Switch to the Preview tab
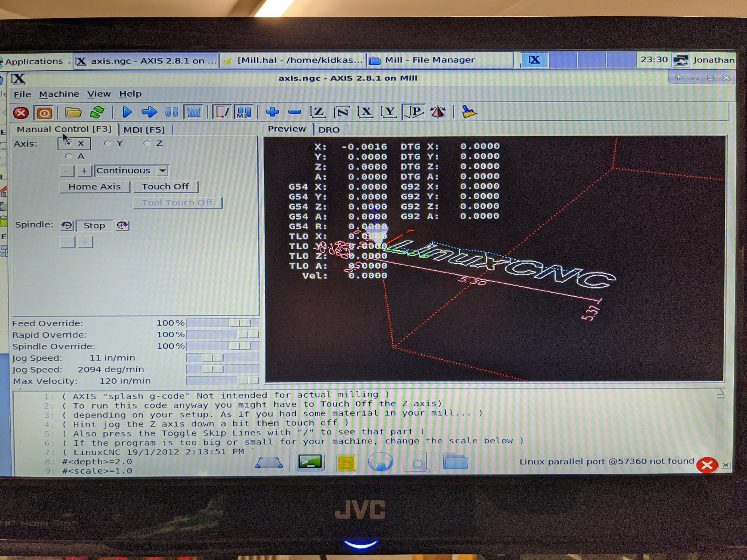This screenshot has width=747, height=560. click(x=287, y=129)
